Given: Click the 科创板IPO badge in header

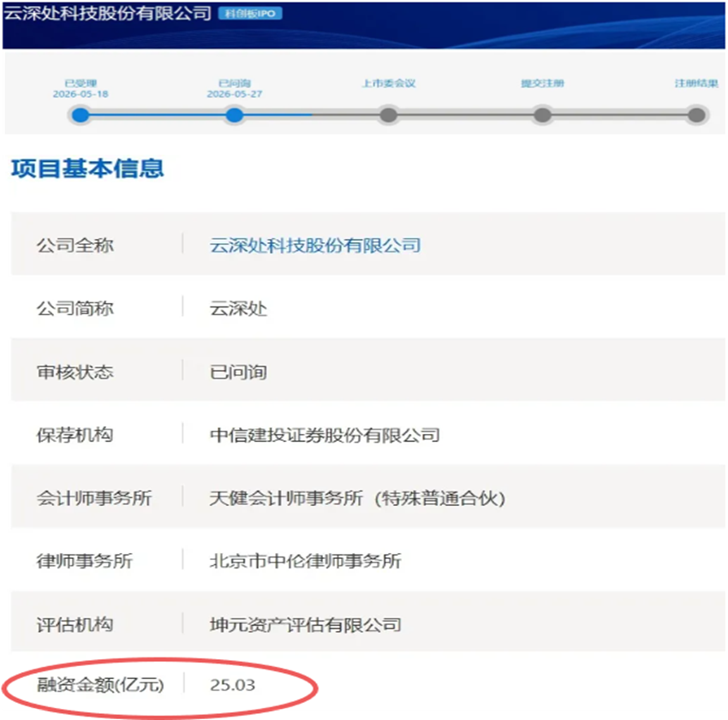Looking at the screenshot, I should pos(250,14).
